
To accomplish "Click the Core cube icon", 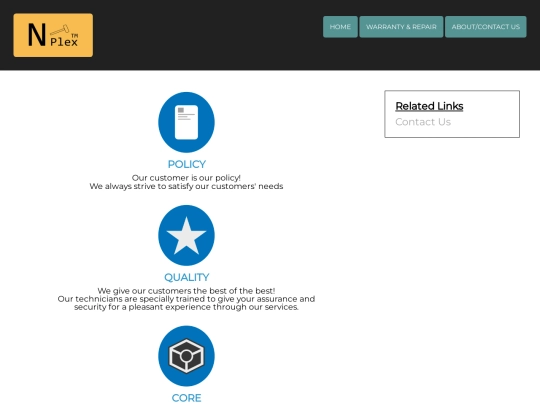I will pyautogui.click(x=186, y=356).
